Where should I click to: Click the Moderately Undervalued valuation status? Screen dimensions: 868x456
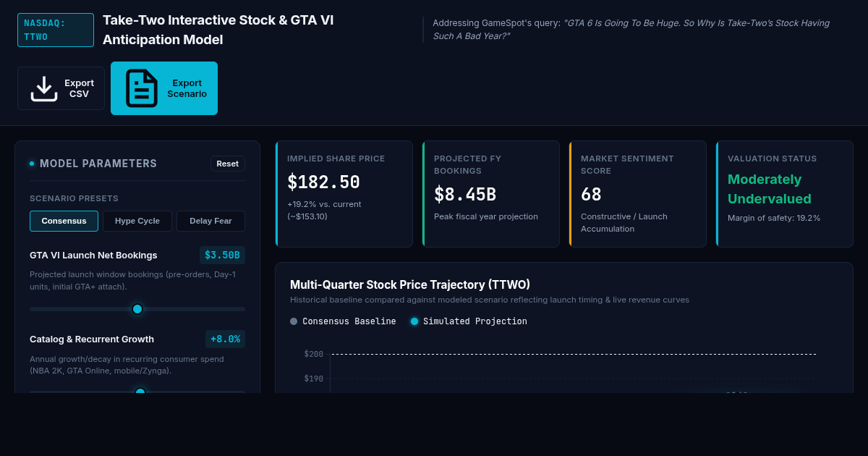point(770,189)
